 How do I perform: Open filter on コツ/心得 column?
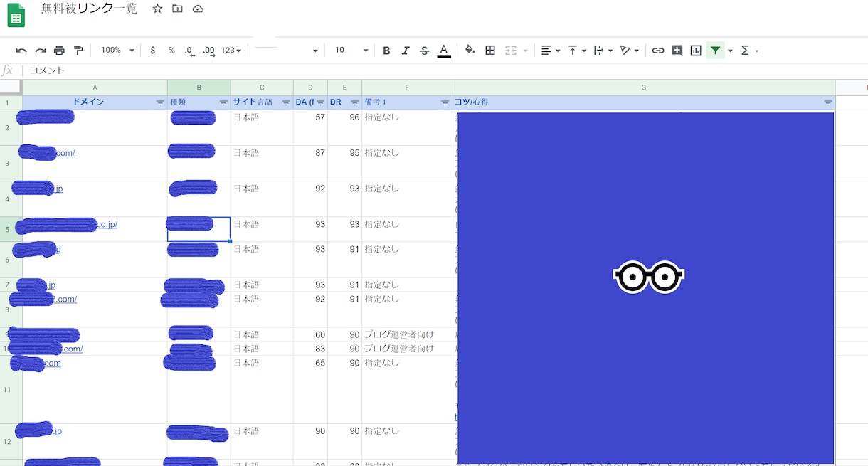827,103
